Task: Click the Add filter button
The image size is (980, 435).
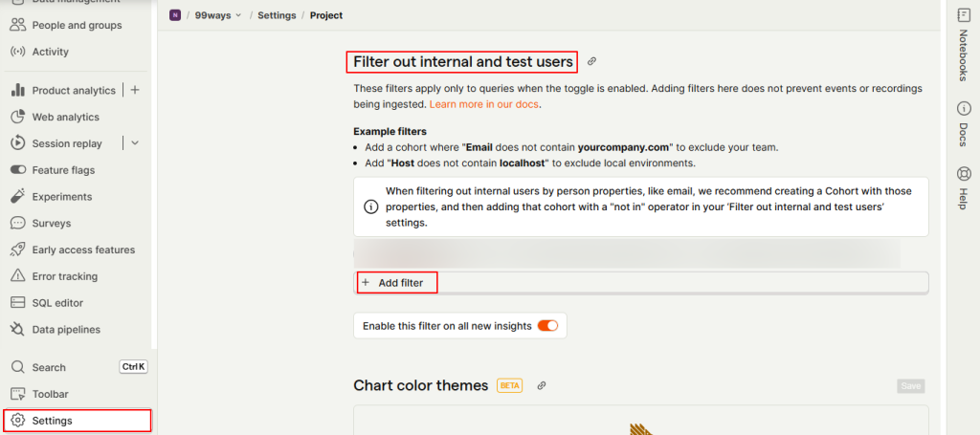Action: pyautogui.click(x=640, y=283)
